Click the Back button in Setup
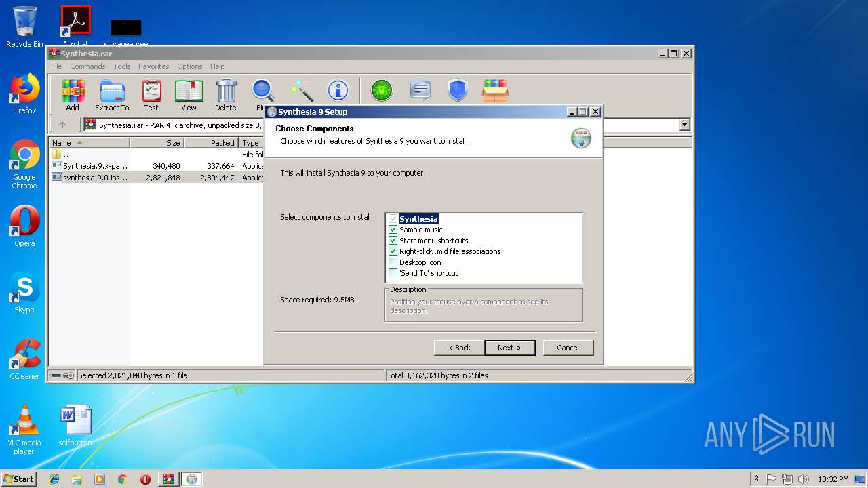The height and width of the screenshot is (488, 868). pyautogui.click(x=459, y=348)
